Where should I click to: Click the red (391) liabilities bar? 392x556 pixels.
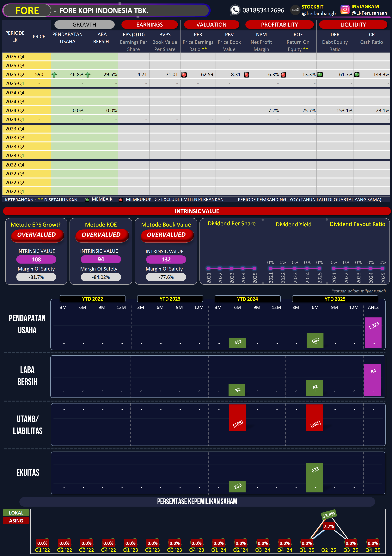[315, 418]
